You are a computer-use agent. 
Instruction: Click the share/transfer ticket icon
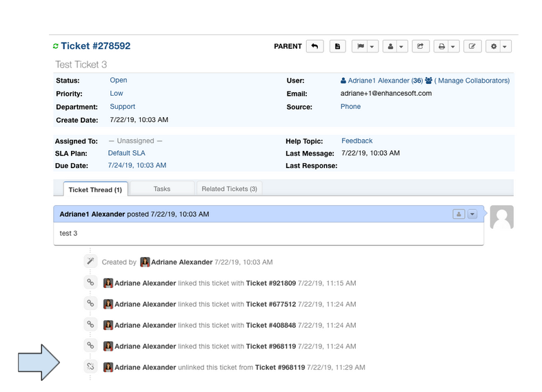[421, 46]
